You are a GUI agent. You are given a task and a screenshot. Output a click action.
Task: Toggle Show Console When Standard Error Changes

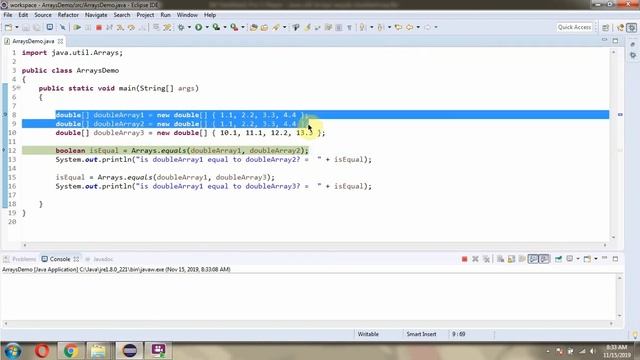click(544, 259)
